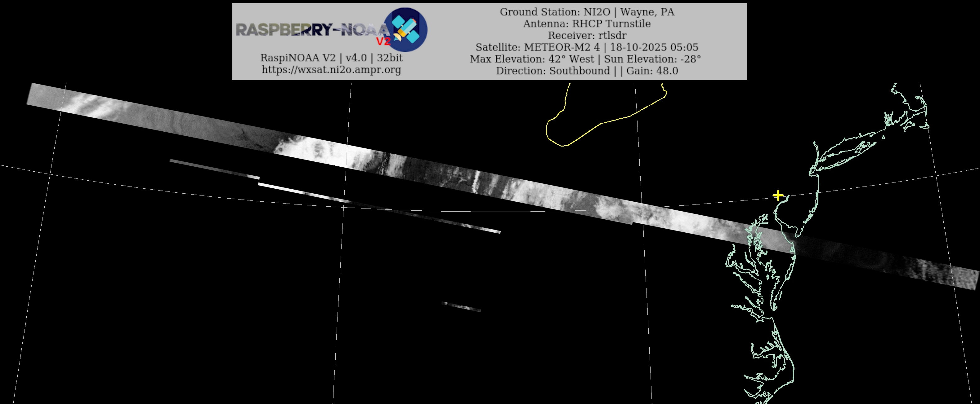Click the Max Elevation 42° West text
980x404 pixels.
(532, 59)
